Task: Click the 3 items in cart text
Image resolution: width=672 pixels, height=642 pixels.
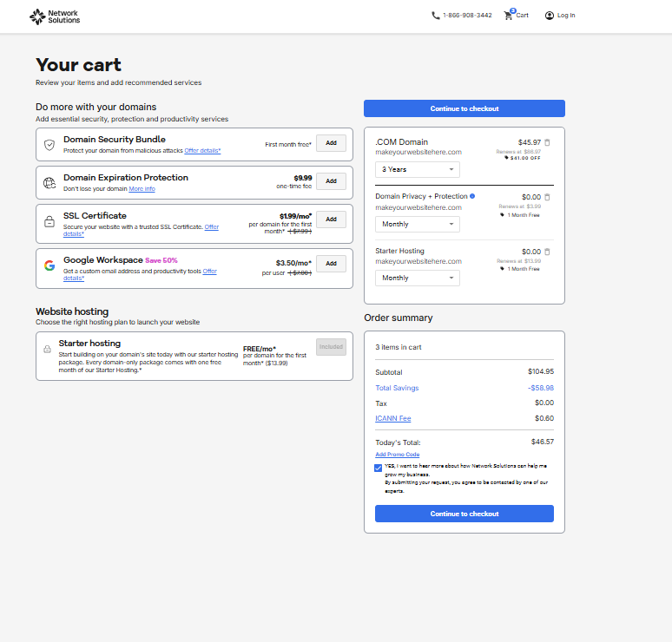Action: tap(399, 347)
